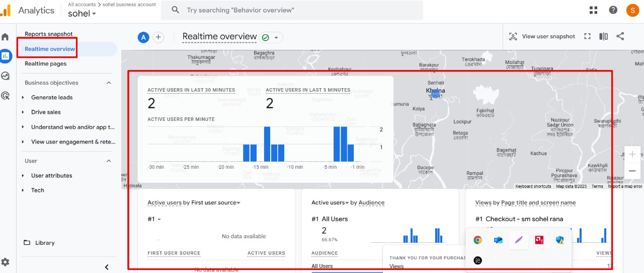644x273 pixels.
Task: Open Reports snapshot
Action: point(49,34)
